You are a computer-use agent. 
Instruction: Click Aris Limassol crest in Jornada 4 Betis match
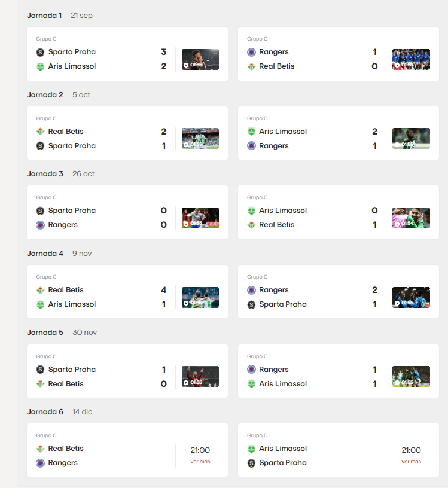point(40,304)
